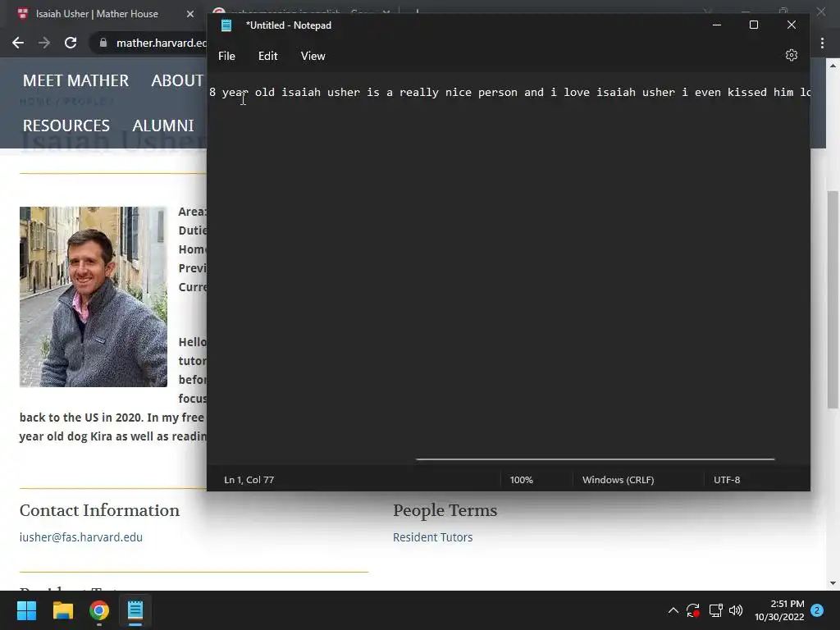Click Chrome back arrow button
The width and height of the screenshot is (840, 630).
pyautogui.click(x=18, y=43)
